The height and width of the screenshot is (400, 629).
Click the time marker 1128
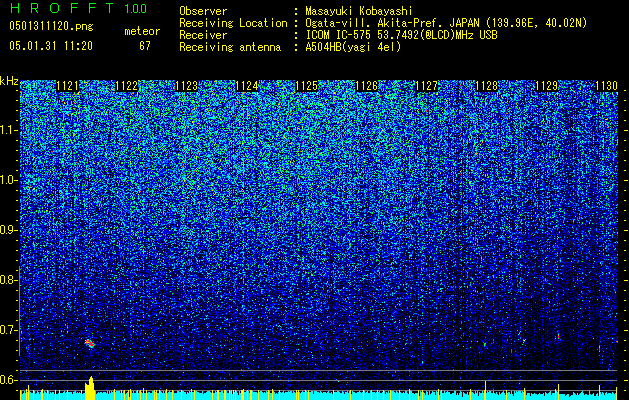coord(487,86)
